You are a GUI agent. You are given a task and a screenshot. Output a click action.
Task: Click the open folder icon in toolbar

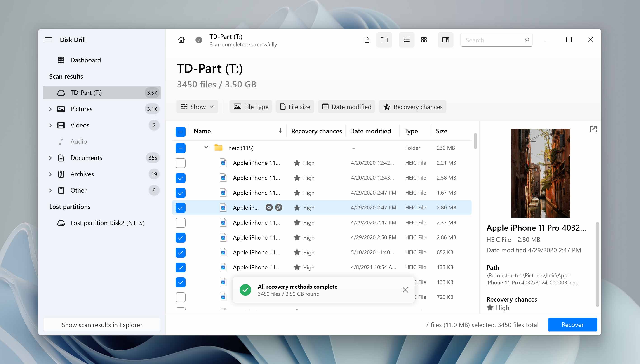[384, 40]
